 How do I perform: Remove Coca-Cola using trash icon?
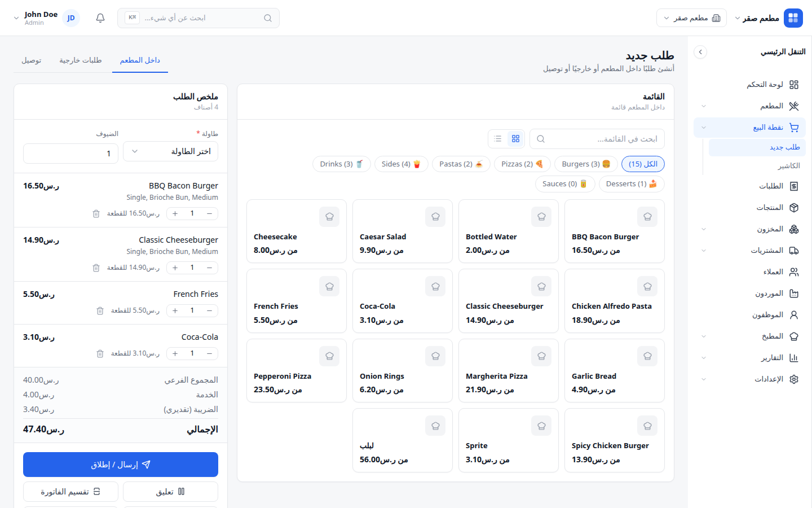click(100, 354)
